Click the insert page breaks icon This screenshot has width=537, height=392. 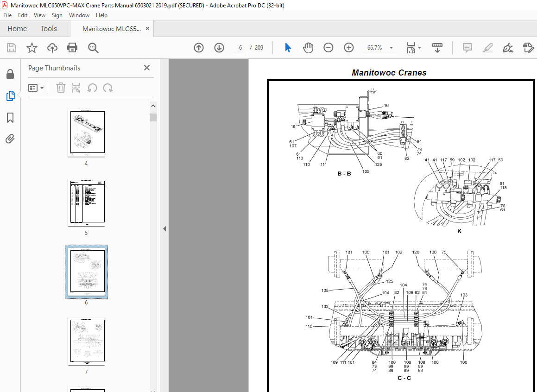coord(76,88)
